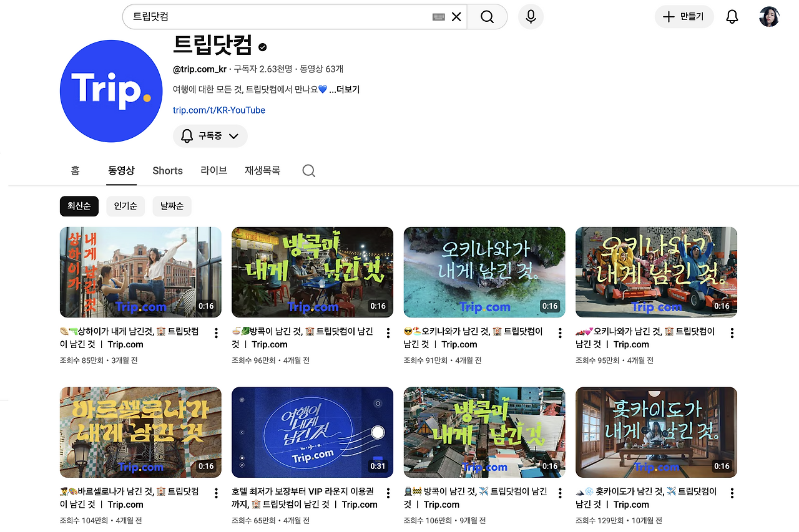Click the verified badge next to 트립닷컴

click(263, 47)
